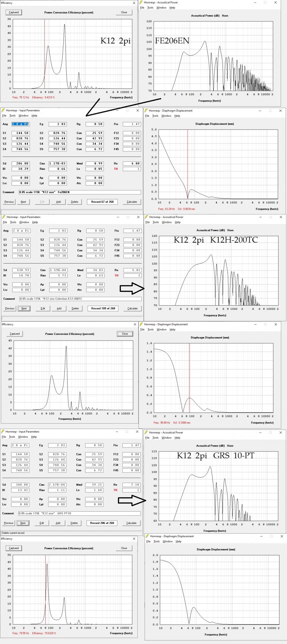The width and height of the screenshot is (287, 644).
Task: Click the 'Efficiency : 9.4210 %' readout
Action: click(x=43, y=97)
